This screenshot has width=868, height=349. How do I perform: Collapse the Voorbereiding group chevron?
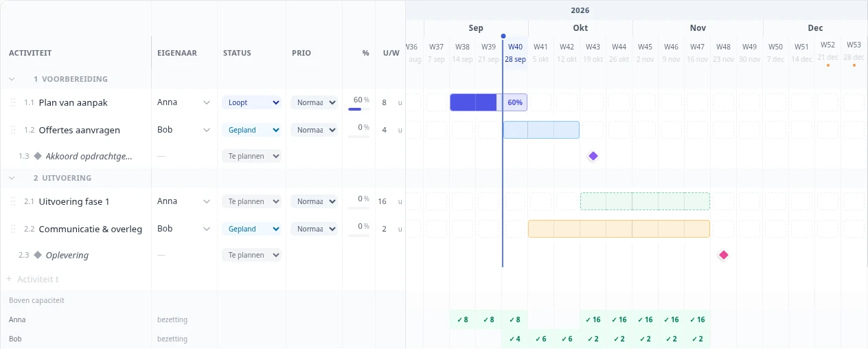tap(12, 79)
